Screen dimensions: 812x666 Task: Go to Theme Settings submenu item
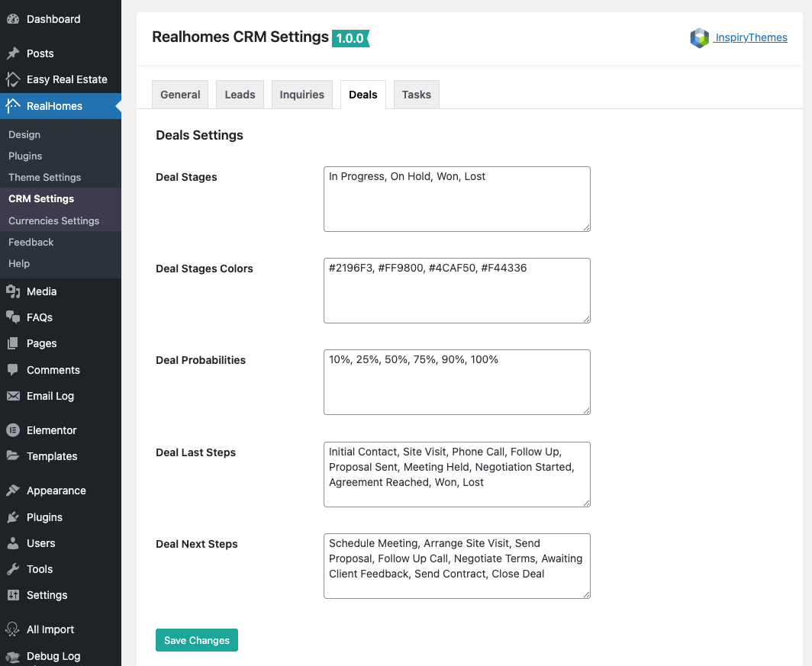tap(44, 177)
